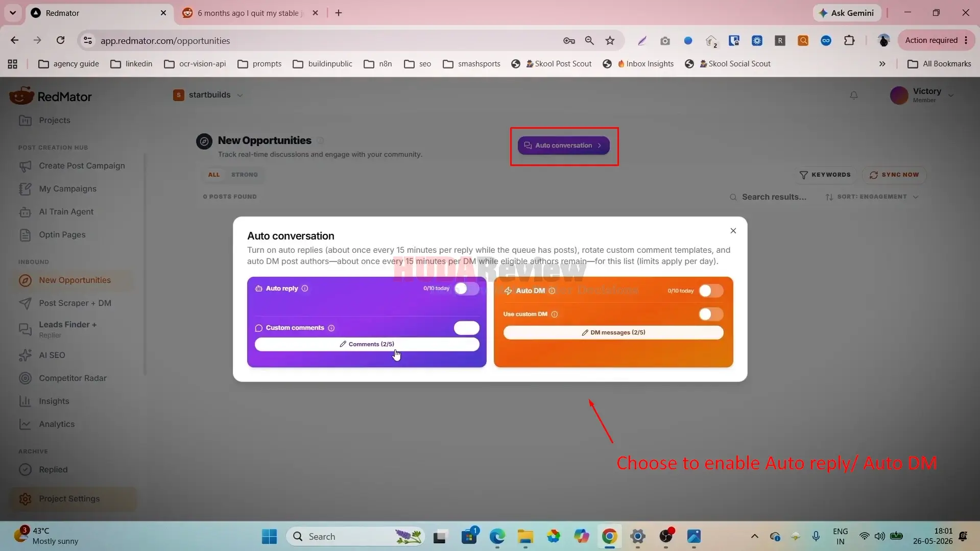980x551 pixels.
Task: Show the Custom comments info icon
Action: coord(331,328)
